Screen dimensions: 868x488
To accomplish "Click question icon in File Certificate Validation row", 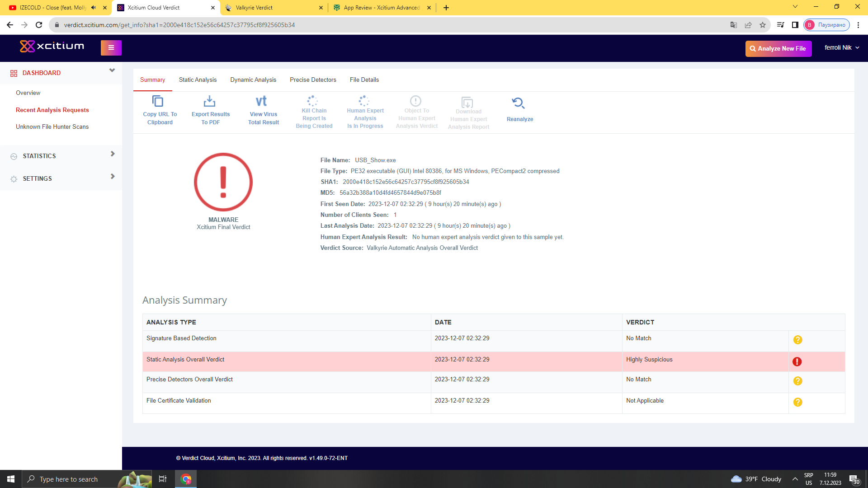I will pyautogui.click(x=797, y=402).
